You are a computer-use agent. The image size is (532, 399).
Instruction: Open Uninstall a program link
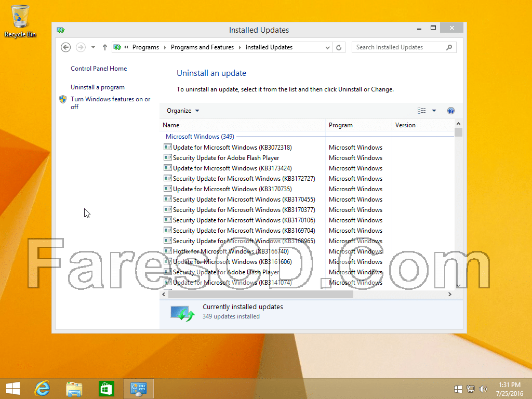click(98, 87)
